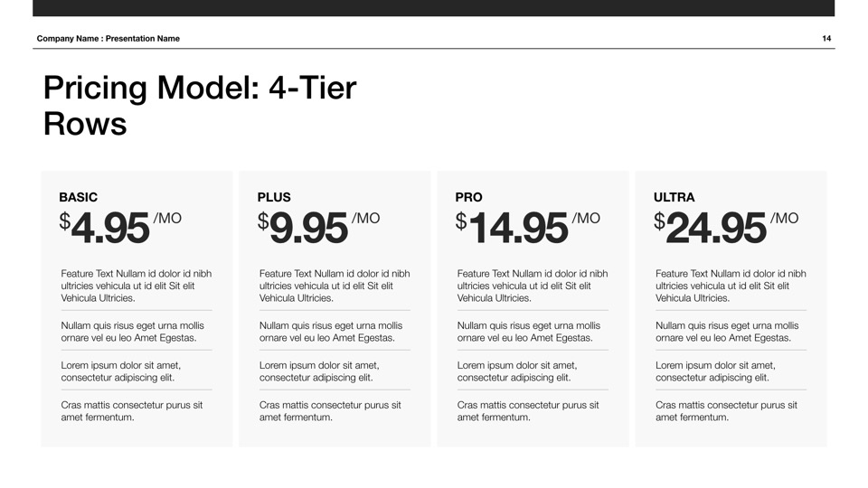Click "Cras mattis consectetur" text in the ULTRA card
Screen dimensions: 868x488
coord(726,411)
